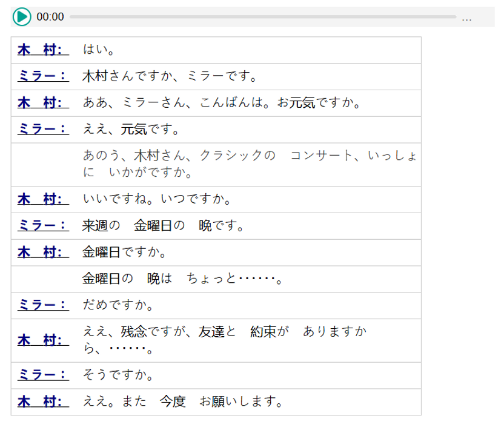Click the audio progress slider track

[262, 17]
